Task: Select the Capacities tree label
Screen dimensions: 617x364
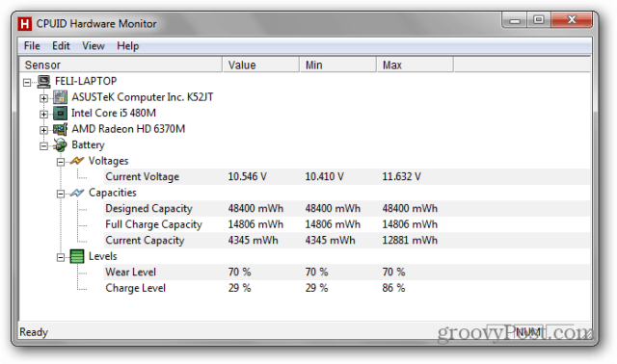Action: tap(113, 193)
